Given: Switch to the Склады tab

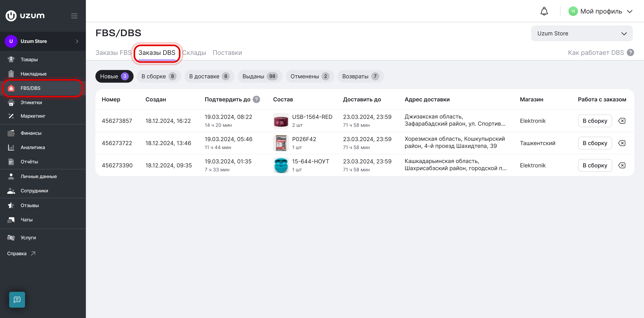Looking at the screenshot, I should click(x=194, y=53).
